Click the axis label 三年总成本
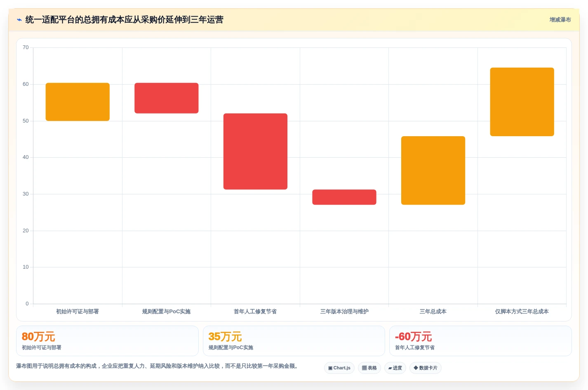 (x=433, y=312)
